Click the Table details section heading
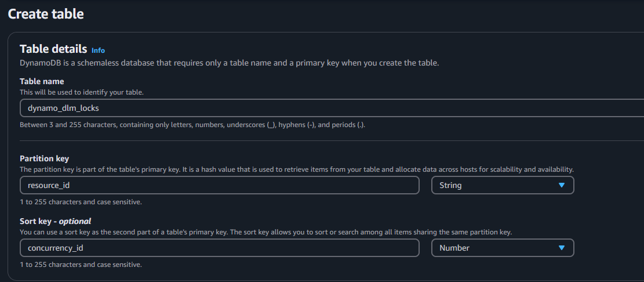 [53, 49]
